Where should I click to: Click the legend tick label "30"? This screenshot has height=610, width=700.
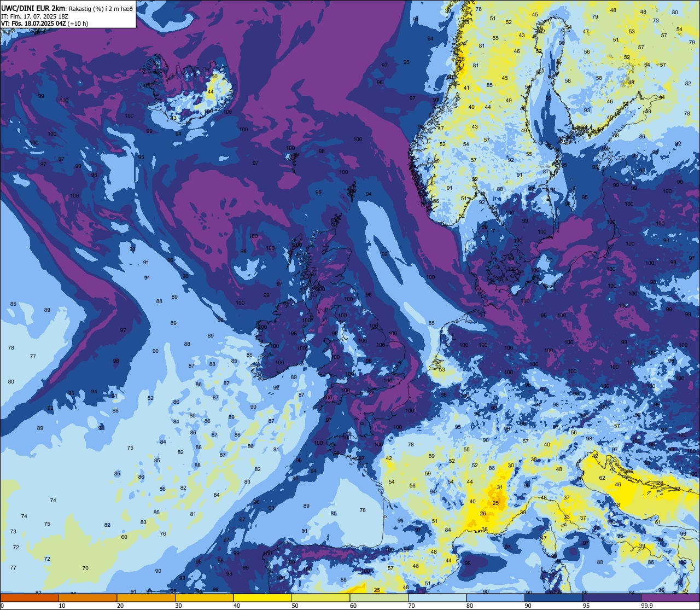178,606
